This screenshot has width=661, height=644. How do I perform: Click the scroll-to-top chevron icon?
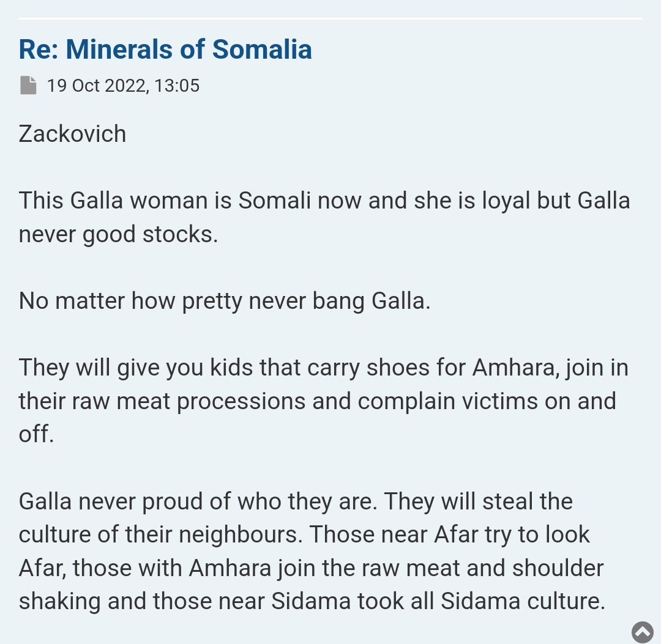(643, 632)
